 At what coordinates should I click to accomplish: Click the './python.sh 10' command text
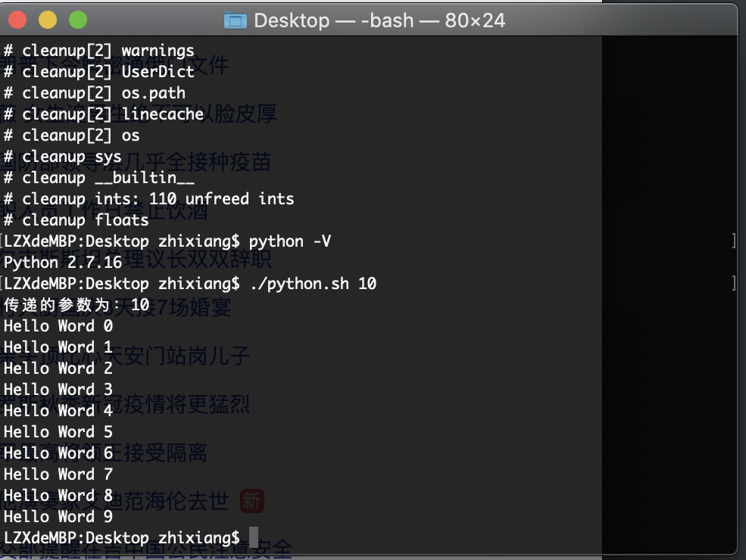(313, 284)
